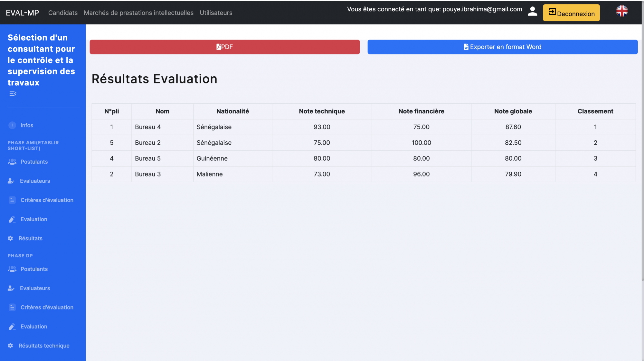
Task: Click Exporter en format Word button
Action: (x=502, y=47)
